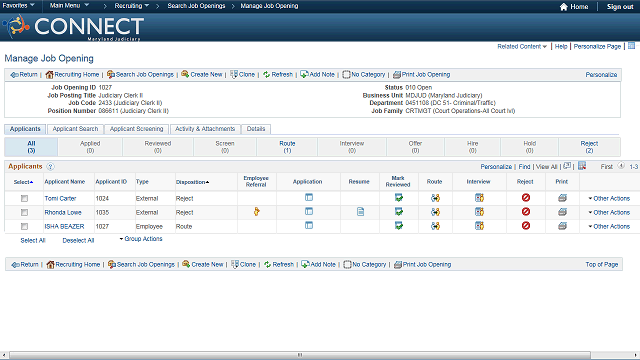
Task: Schedule interview for Tomi Carter
Action: 479,198
